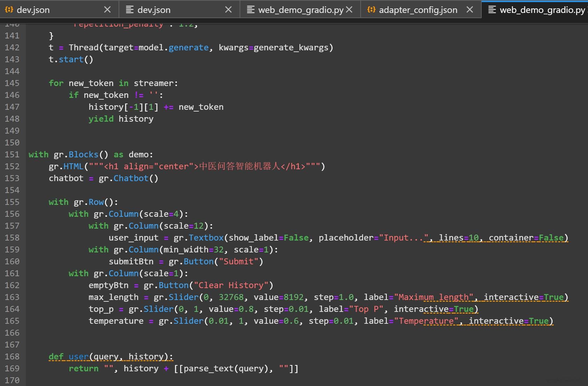Close the inactive web_demo_gradio.py tab
Image resolution: width=588 pixels, height=386 pixels.
(349, 10)
